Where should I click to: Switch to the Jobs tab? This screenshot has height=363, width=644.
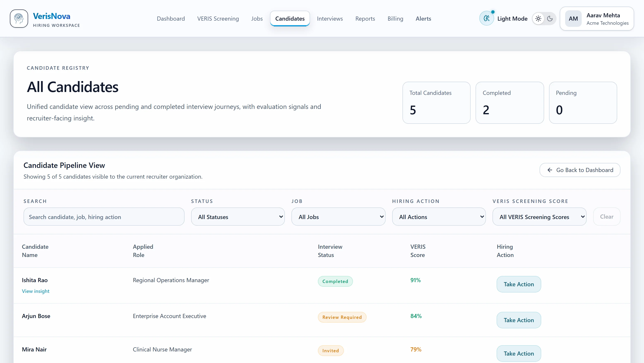tap(257, 19)
